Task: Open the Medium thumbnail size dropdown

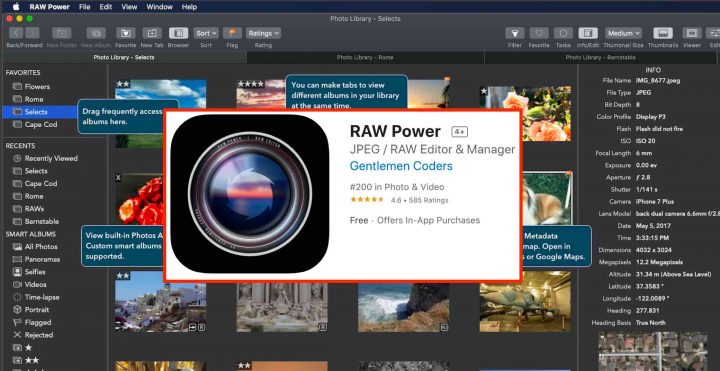Action: 624,33
